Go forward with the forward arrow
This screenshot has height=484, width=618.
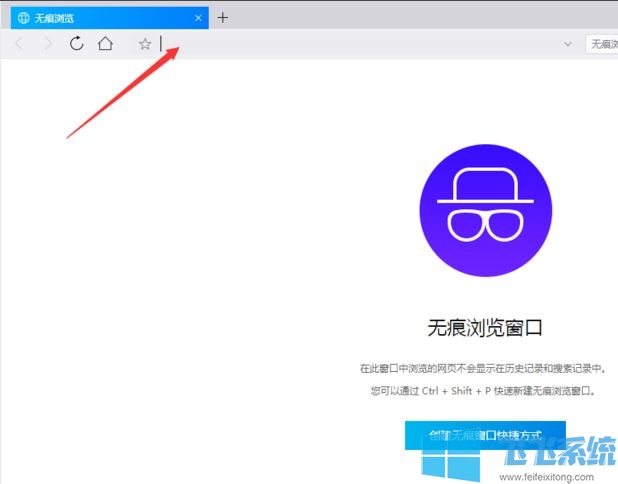click(x=47, y=43)
